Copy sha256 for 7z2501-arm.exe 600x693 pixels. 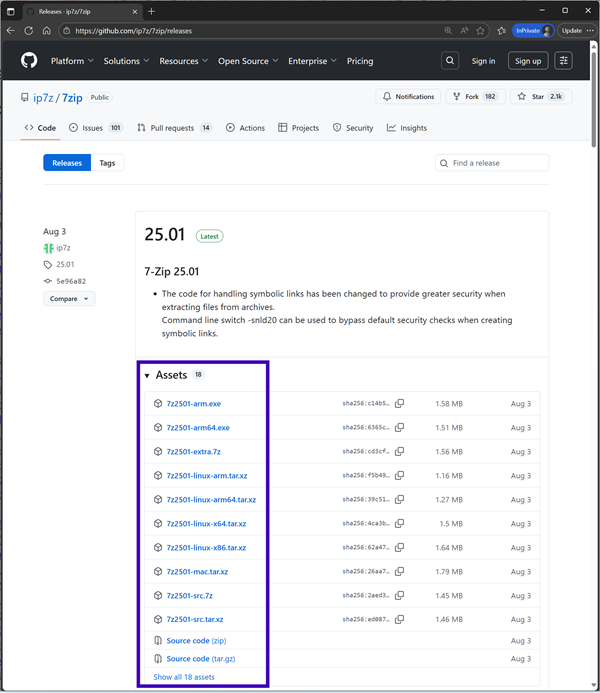click(399, 404)
